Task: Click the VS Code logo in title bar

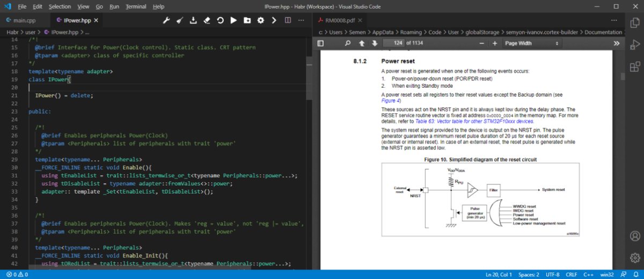Action: pyautogui.click(x=8, y=6)
